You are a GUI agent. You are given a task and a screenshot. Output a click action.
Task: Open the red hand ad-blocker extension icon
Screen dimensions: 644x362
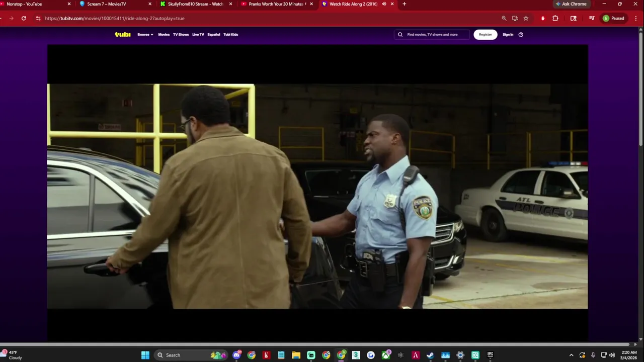pos(542,18)
